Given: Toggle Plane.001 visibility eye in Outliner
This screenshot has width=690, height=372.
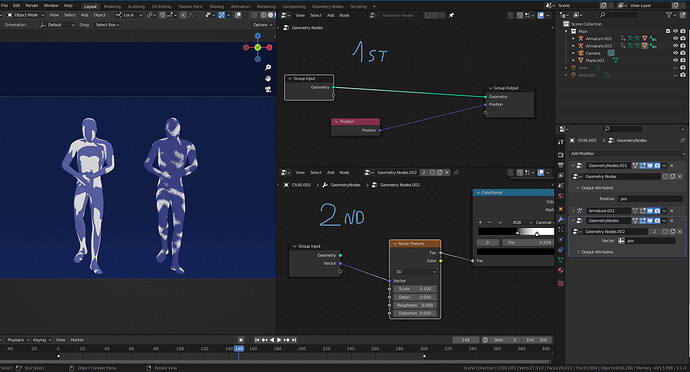Looking at the screenshot, I should 675,60.
